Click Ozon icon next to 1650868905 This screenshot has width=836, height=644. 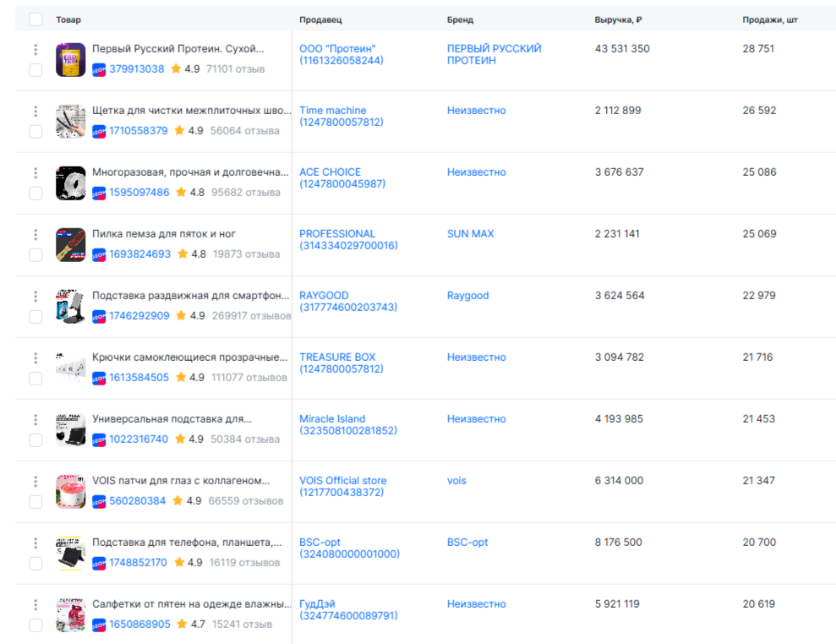pos(99,625)
